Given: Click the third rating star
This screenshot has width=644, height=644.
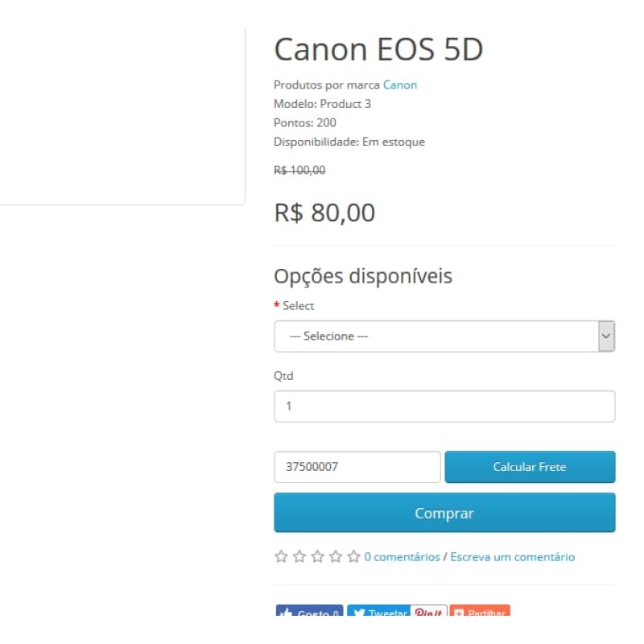Looking at the screenshot, I should click(x=317, y=556).
